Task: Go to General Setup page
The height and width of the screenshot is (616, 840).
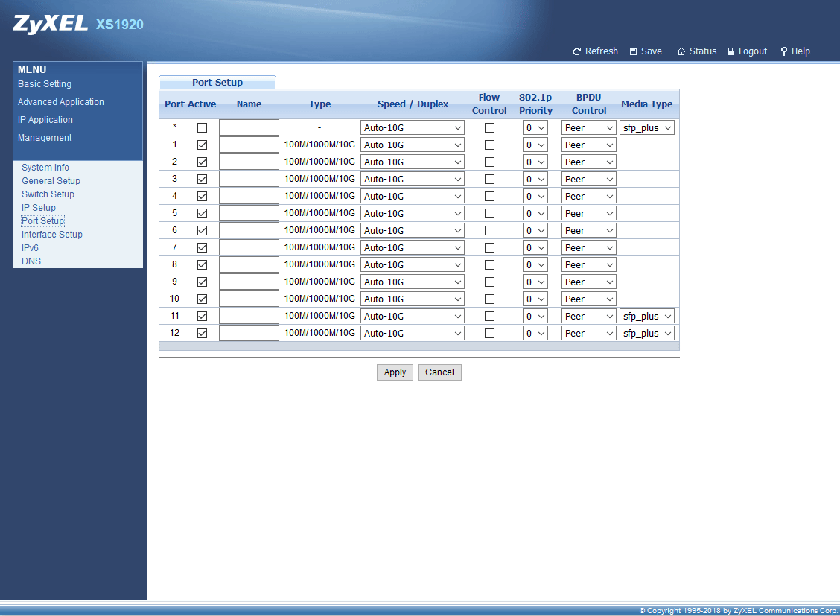Action: [51, 181]
